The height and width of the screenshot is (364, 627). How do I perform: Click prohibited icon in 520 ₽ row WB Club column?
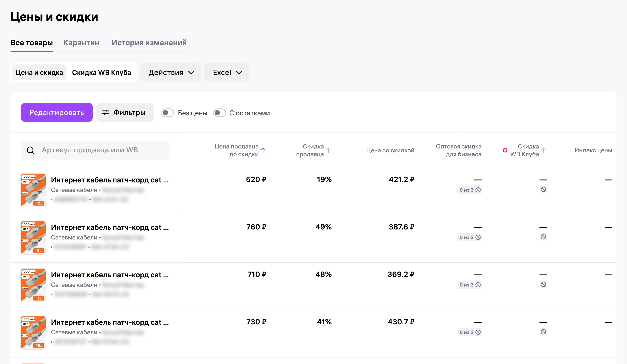click(x=543, y=189)
